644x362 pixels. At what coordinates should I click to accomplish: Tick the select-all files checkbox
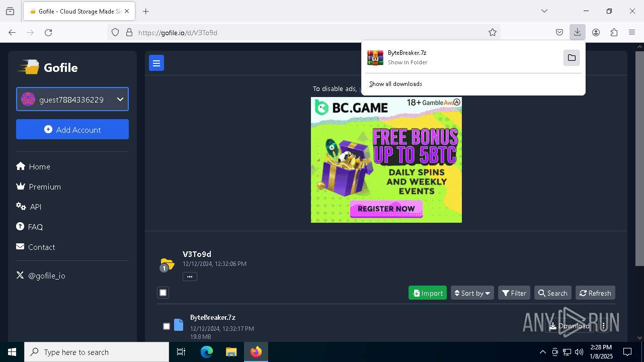[x=163, y=293]
